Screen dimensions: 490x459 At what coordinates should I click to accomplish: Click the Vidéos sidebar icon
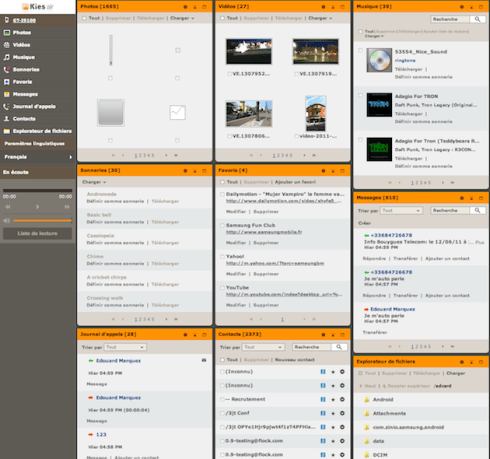click(x=7, y=45)
